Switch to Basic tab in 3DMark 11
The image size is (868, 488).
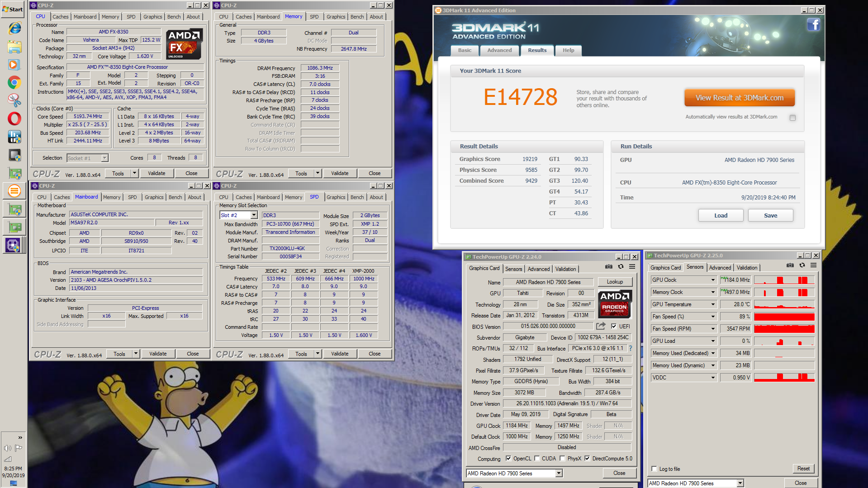465,50
